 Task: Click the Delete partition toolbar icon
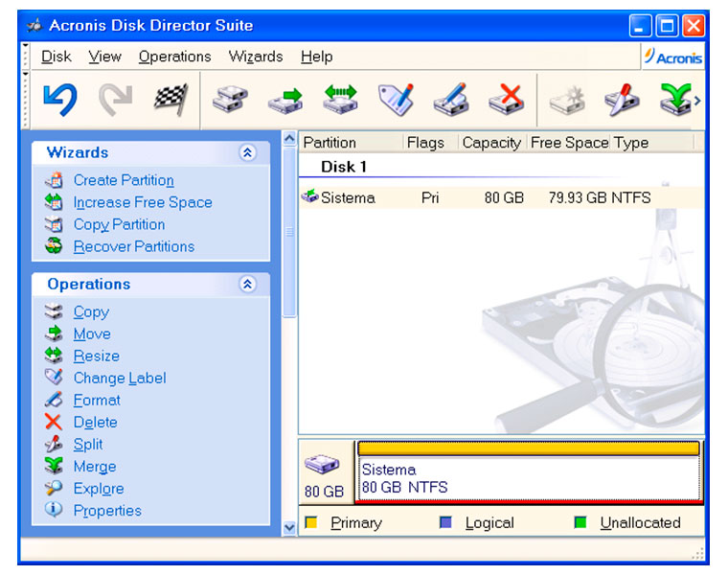pyautogui.click(x=507, y=99)
